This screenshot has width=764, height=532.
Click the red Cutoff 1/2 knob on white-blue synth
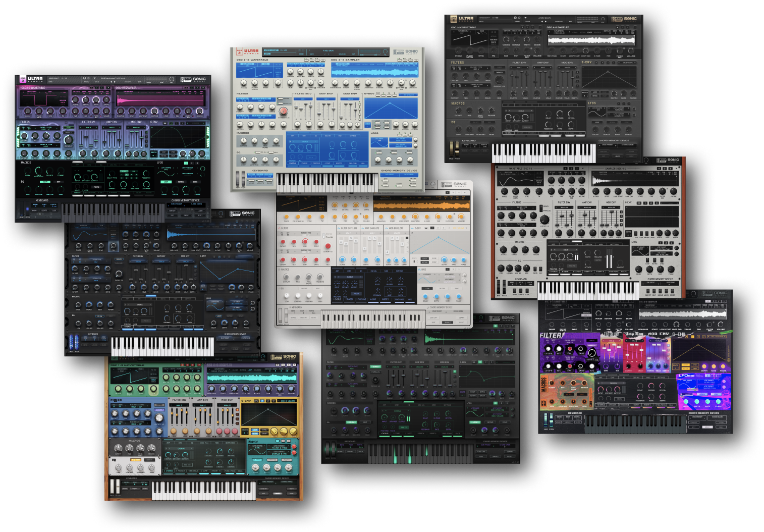click(x=283, y=112)
